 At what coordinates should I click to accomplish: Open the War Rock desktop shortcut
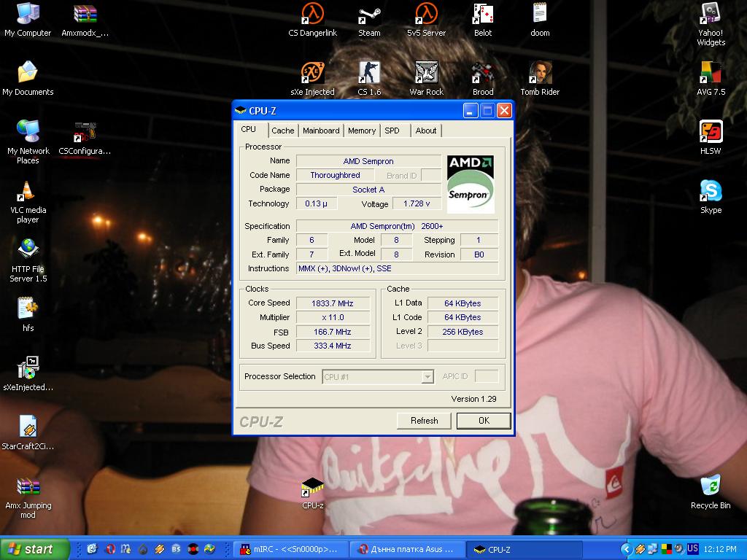[426, 74]
